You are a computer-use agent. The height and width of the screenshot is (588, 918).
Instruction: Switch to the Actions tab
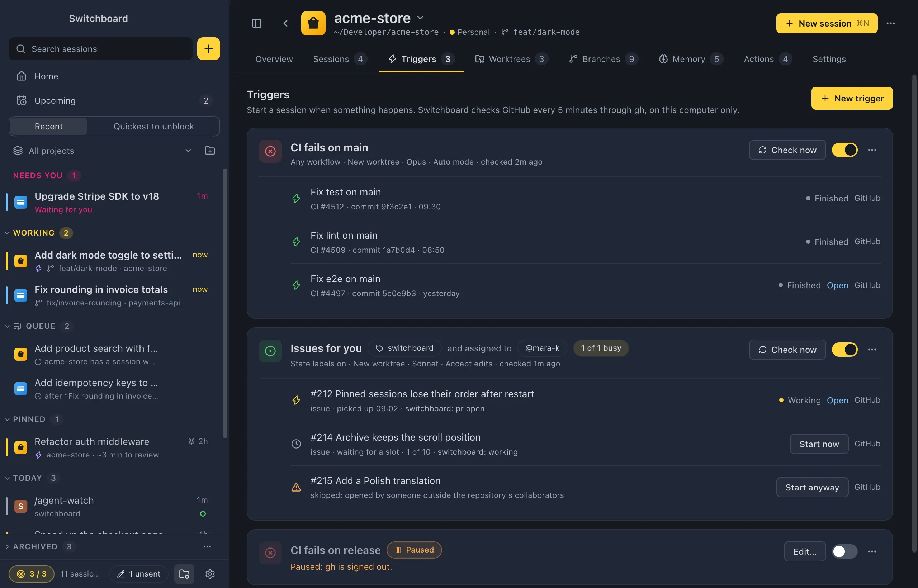767,59
